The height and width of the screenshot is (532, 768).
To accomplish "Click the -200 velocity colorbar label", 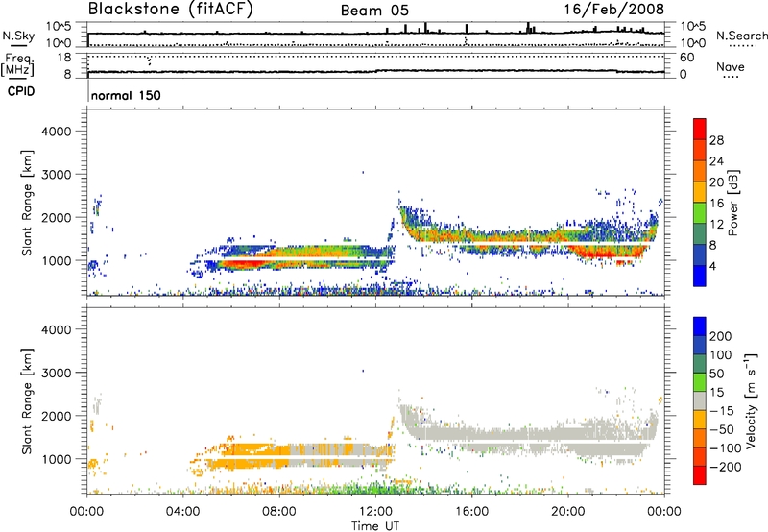I will click(726, 467).
